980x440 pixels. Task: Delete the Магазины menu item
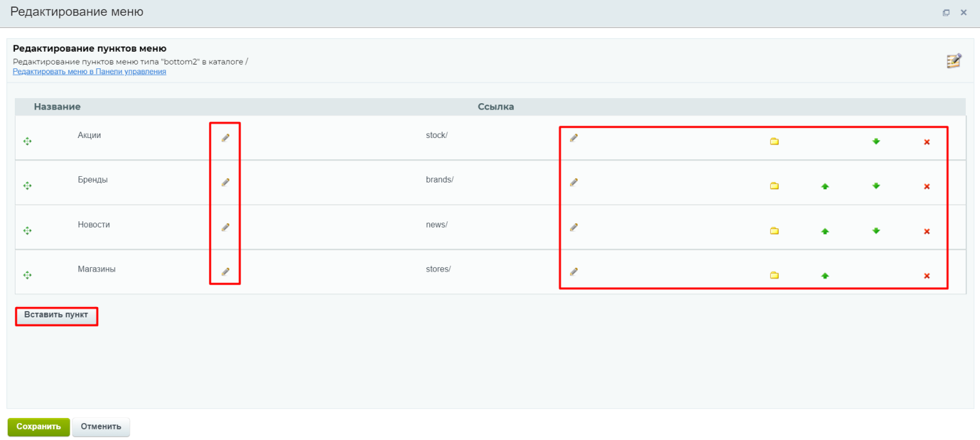(x=926, y=276)
